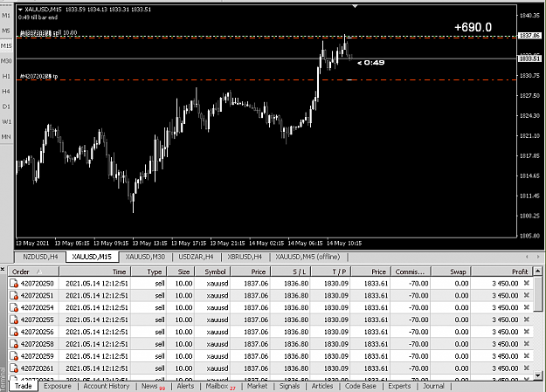Sort orders by Profit column header
This screenshot has height=392, width=546.
tap(501, 272)
